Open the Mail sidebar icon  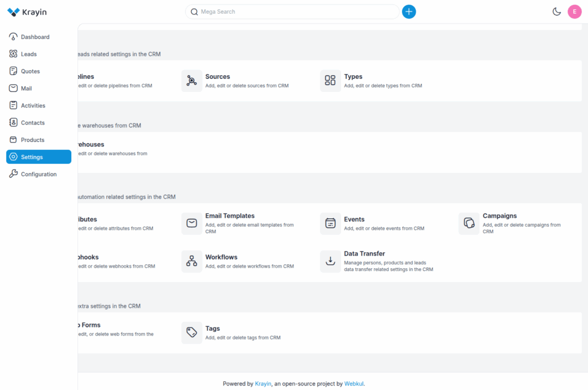click(x=13, y=88)
